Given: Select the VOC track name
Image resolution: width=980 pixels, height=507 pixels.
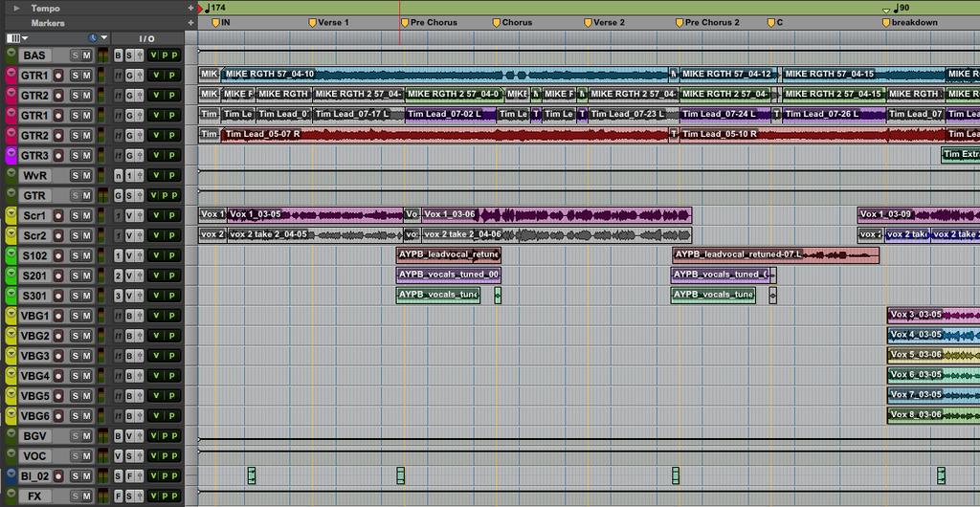Looking at the screenshot, I should [x=35, y=456].
